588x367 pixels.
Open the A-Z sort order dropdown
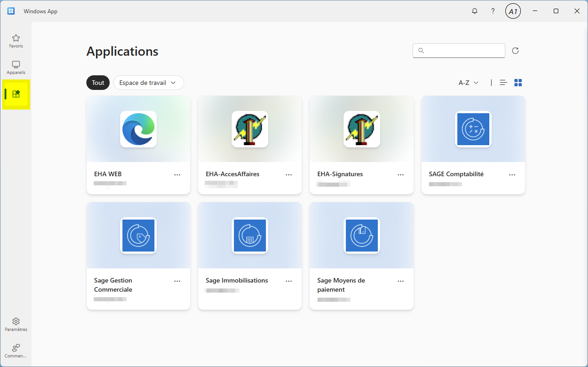coord(469,83)
